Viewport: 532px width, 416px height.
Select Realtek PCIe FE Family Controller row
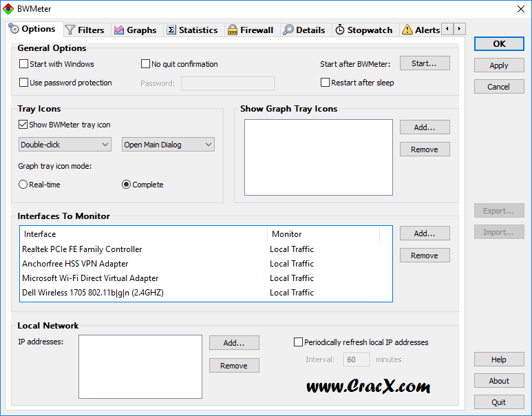[206, 249]
